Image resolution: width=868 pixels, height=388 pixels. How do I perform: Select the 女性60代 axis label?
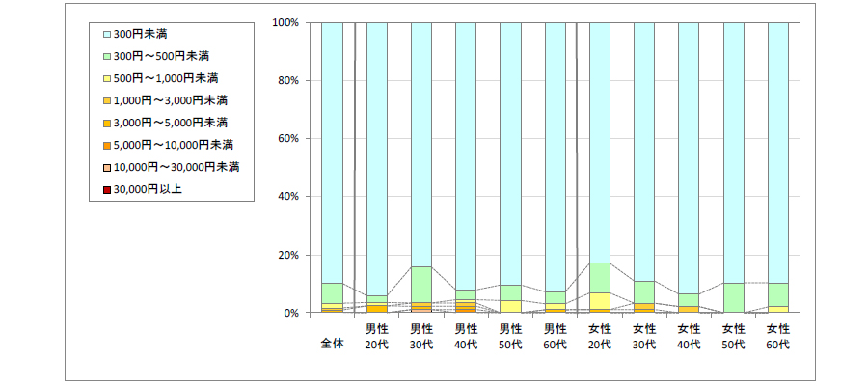778,336
